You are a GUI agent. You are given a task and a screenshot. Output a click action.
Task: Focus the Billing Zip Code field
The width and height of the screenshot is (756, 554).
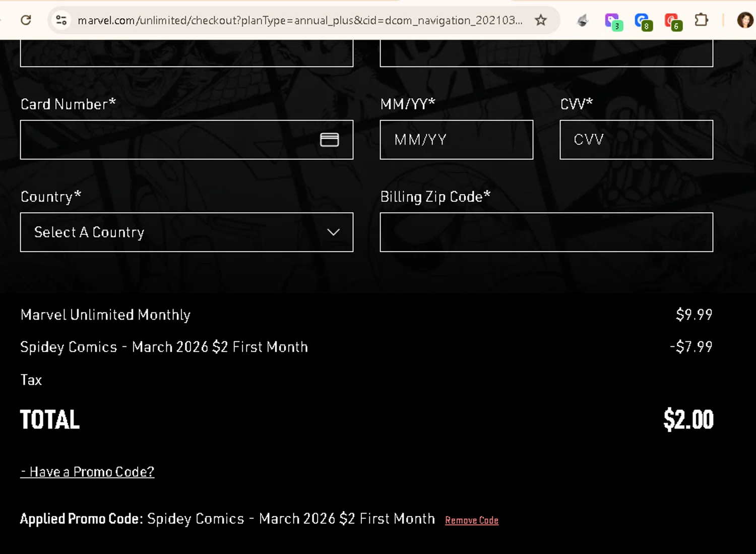[x=546, y=232]
